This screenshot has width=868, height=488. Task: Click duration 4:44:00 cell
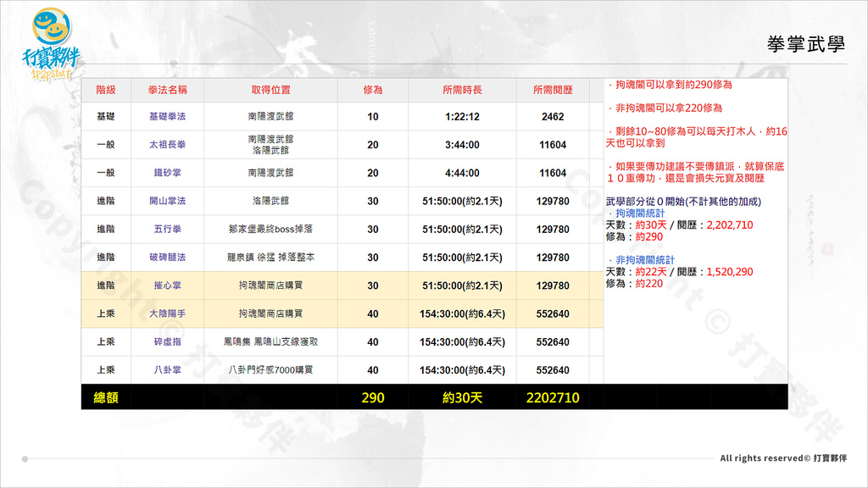[x=462, y=173]
